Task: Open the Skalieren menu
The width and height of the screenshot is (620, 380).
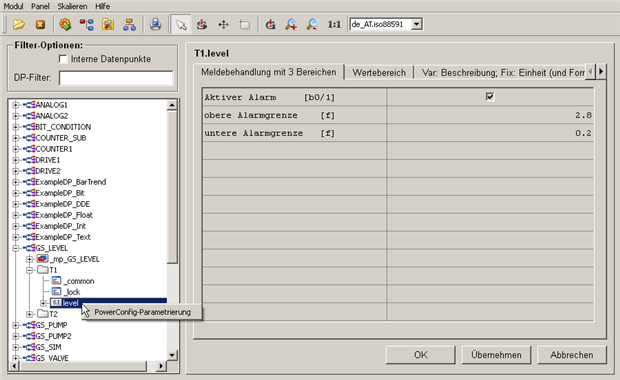Action: 72,6
